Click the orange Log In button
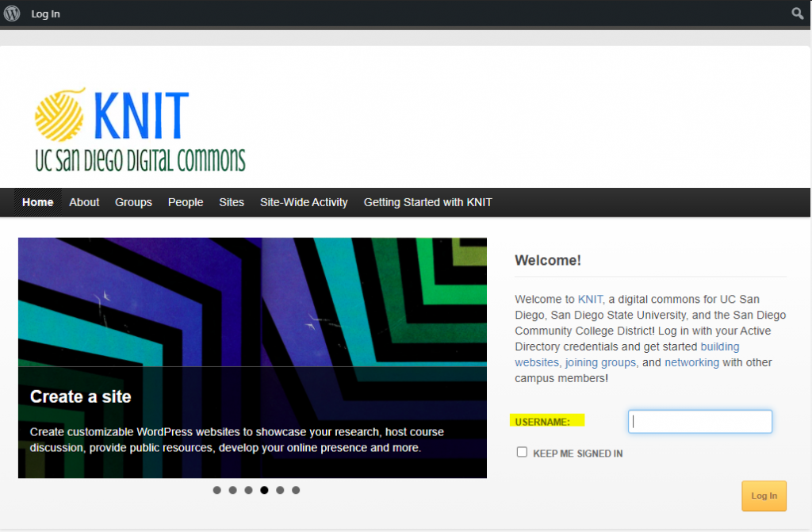Screen dimensions: 812x532 tap(764, 496)
